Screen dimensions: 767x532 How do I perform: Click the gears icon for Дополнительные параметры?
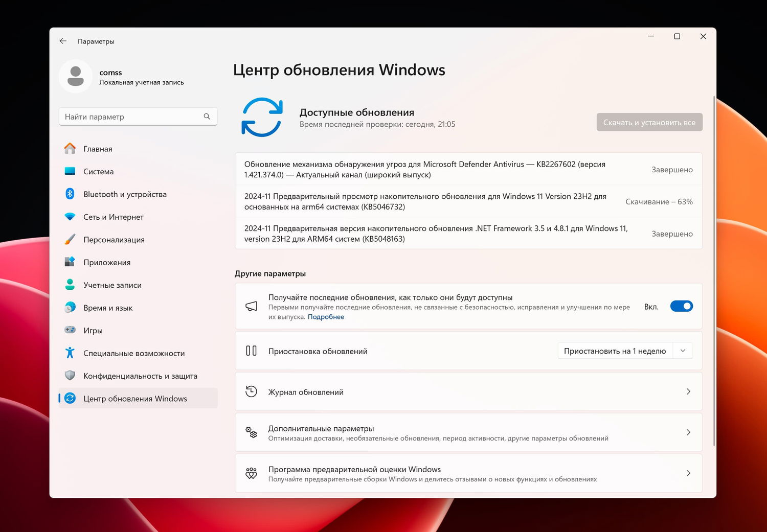point(251,432)
